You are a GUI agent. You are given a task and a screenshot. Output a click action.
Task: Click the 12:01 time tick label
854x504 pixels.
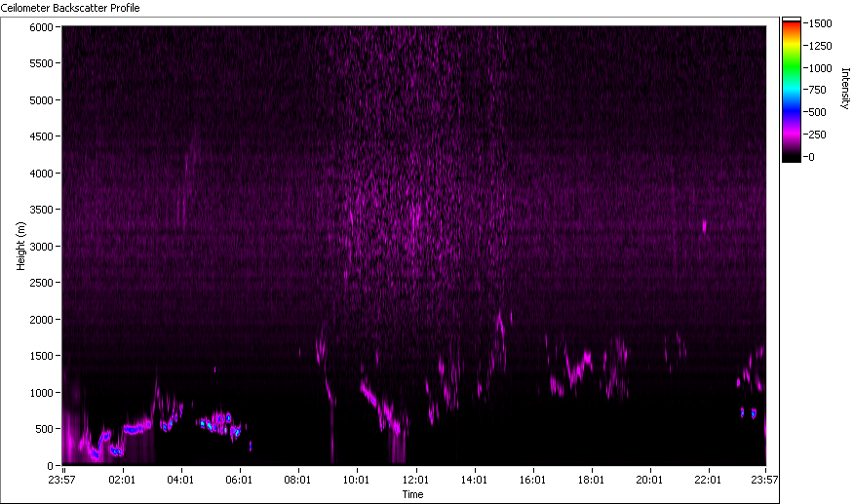point(415,480)
